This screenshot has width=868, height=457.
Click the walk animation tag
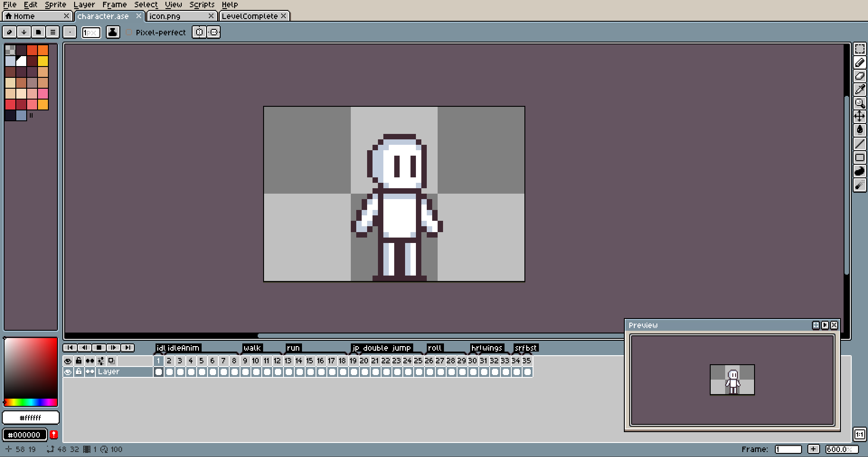[252, 348]
